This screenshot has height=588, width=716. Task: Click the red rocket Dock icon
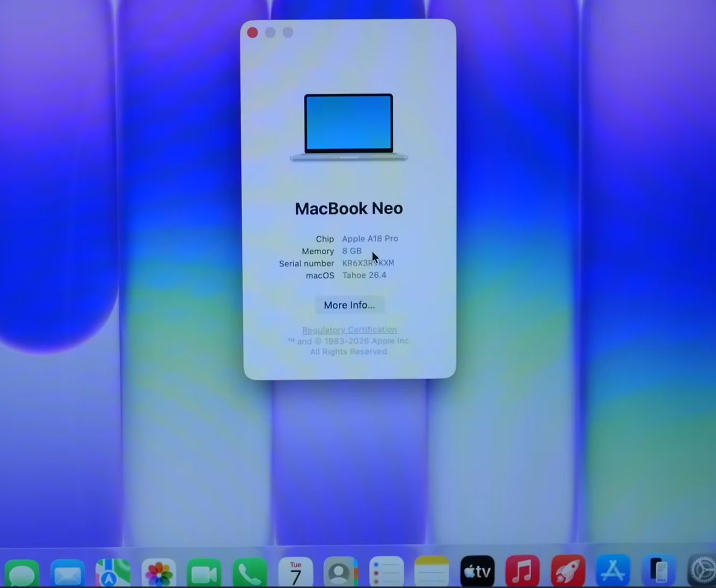click(568, 571)
